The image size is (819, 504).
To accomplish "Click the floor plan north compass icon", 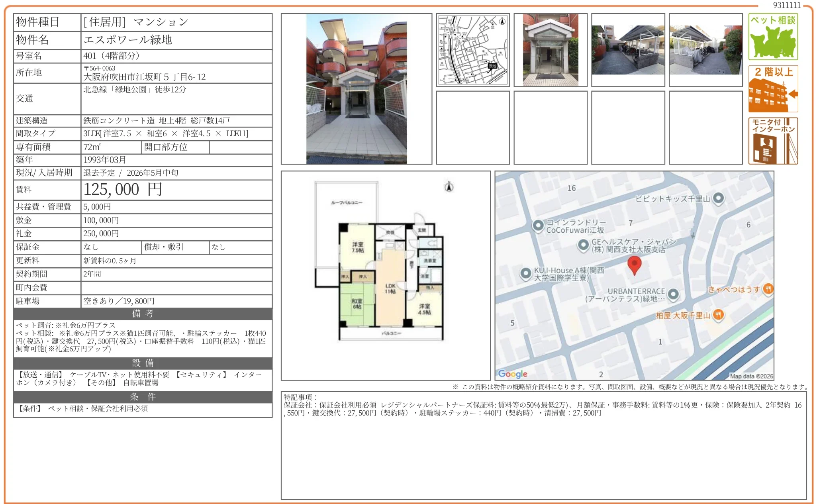I will 449,186.
